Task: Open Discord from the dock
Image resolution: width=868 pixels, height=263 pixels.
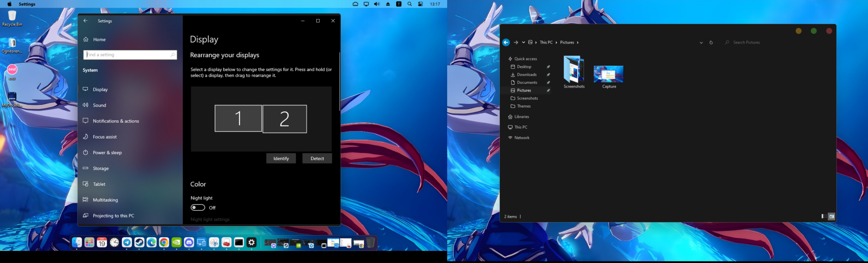Action: 189,242
